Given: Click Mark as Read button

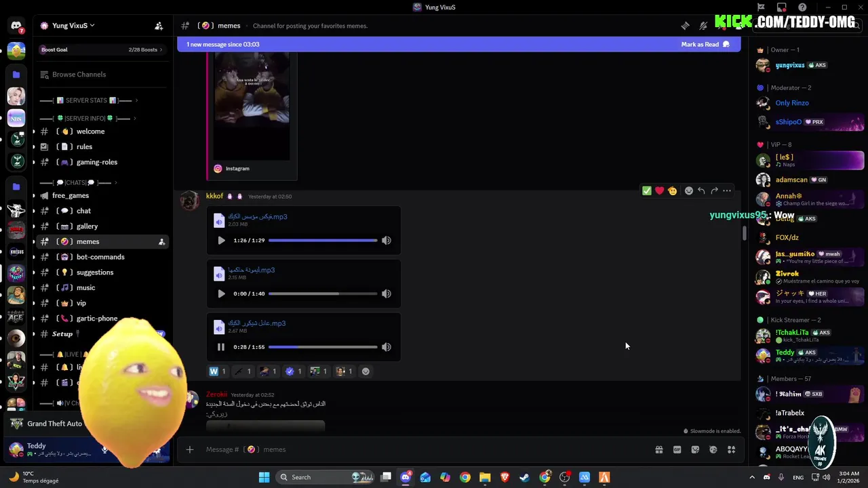Looking at the screenshot, I should 705,45.
